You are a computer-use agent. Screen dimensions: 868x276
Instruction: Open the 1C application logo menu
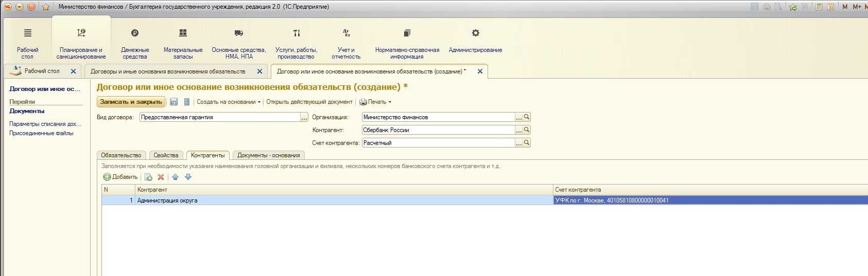point(8,7)
